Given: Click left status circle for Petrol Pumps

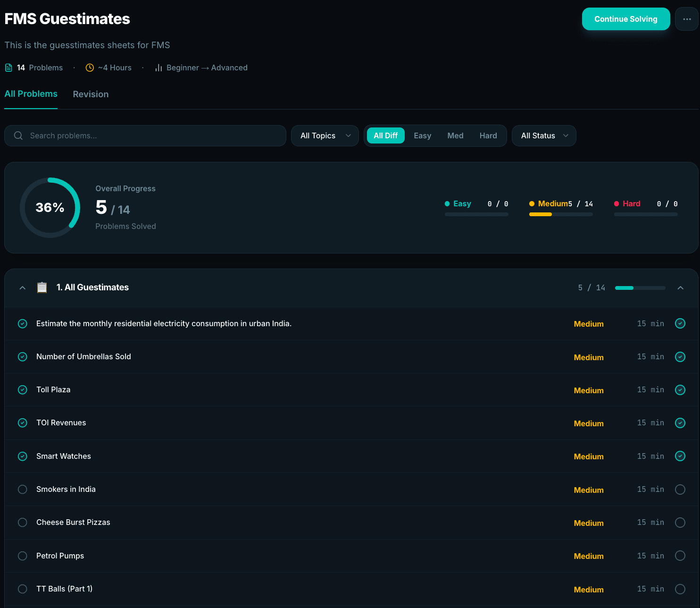Looking at the screenshot, I should tap(23, 556).
